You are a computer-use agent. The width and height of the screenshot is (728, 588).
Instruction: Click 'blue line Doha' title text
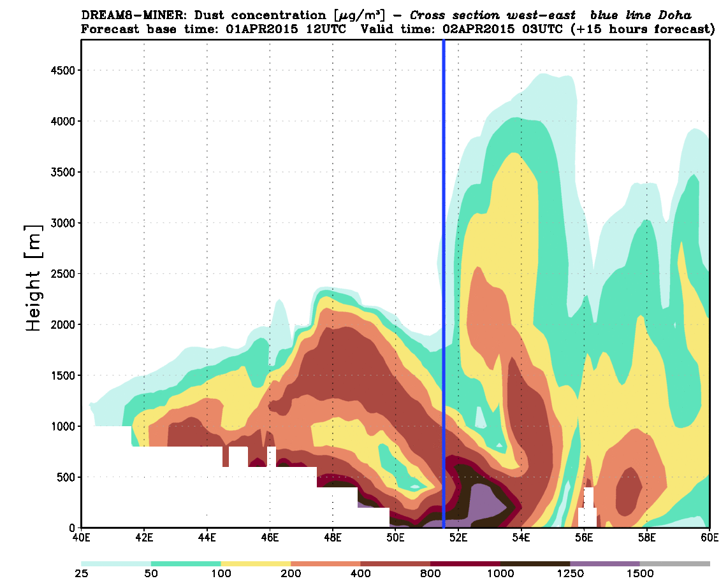point(641,15)
